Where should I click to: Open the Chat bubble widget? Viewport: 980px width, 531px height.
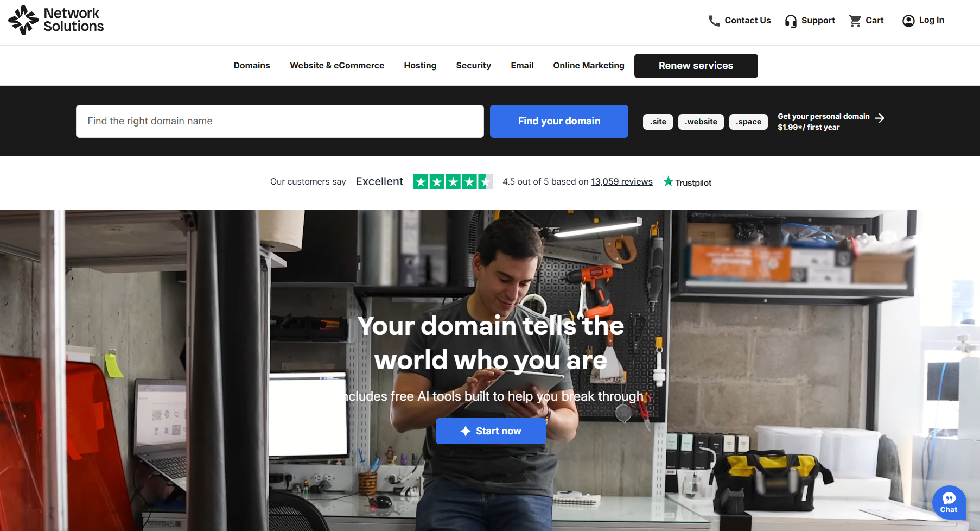pos(949,502)
